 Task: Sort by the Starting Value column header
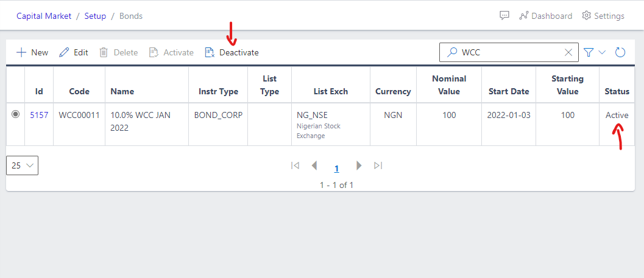[568, 85]
